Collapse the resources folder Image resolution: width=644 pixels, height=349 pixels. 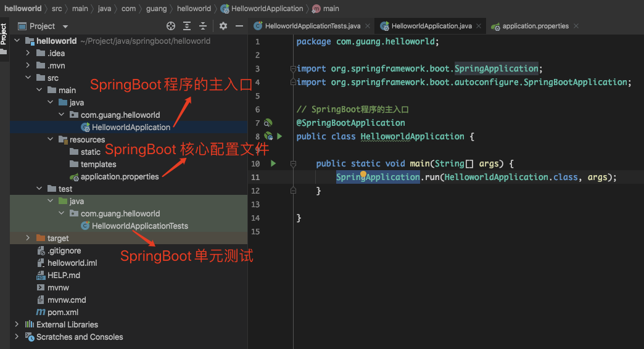coord(50,139)
